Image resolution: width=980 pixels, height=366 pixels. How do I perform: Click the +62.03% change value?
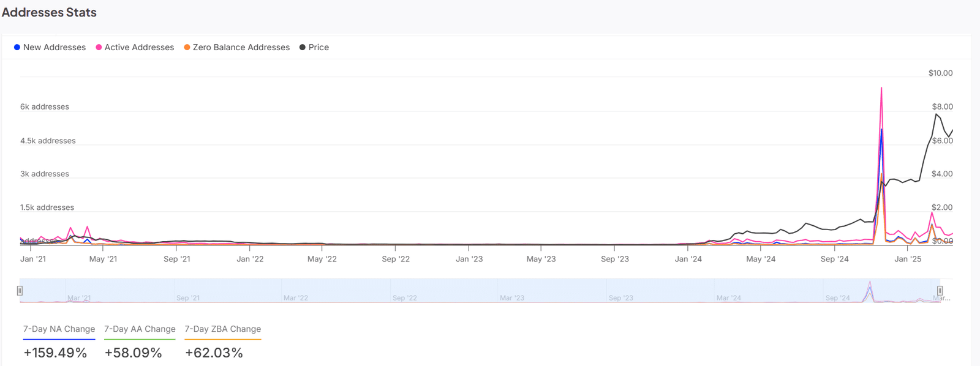tap(214, 353)
